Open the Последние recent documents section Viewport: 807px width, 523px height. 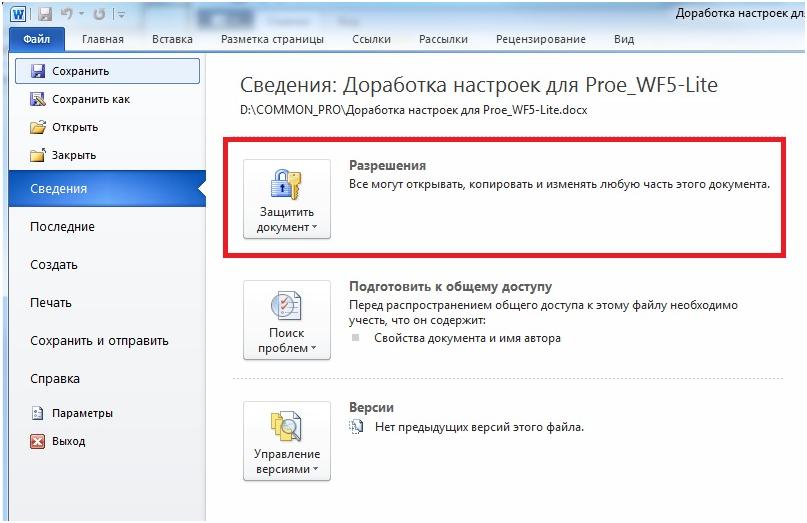(x=62, y=227)
